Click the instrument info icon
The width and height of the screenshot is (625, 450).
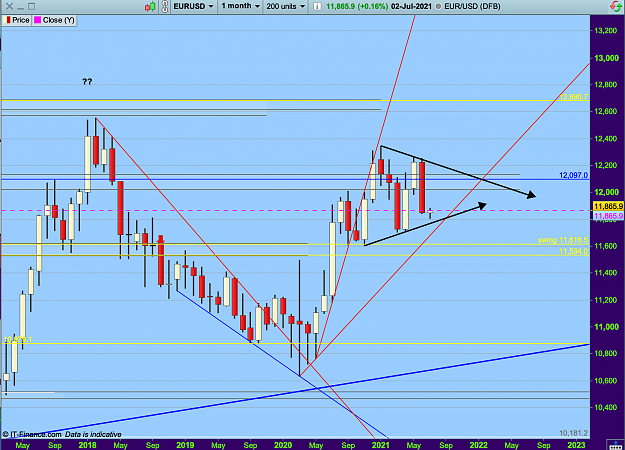pyautogui.click(x=317, y=6)
